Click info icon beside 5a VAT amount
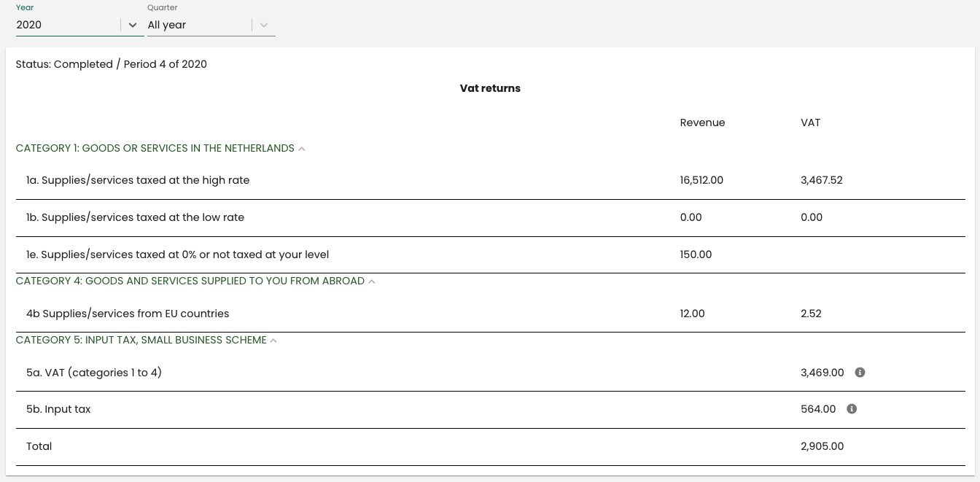This screenshot has height=482, width=980. tap(860, 373)
